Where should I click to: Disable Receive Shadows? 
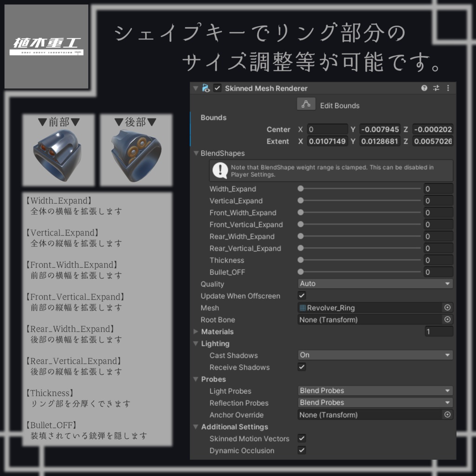pos(301,367)
